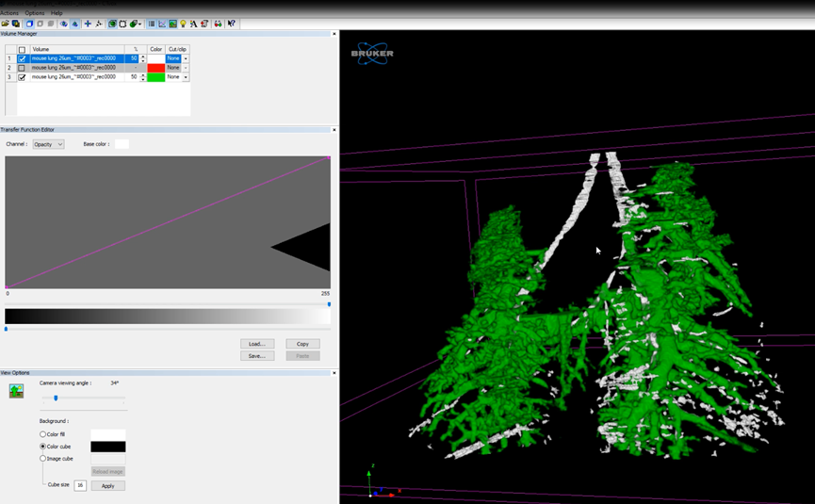Image resolution: width=815 pixels, height=504 pixels.
Task: Decrease percent stepper on volume row 3
Action: click(143, 79)
